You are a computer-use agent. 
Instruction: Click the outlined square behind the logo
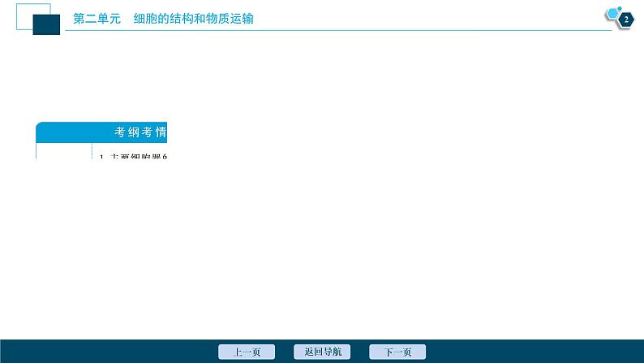(24, 10)
